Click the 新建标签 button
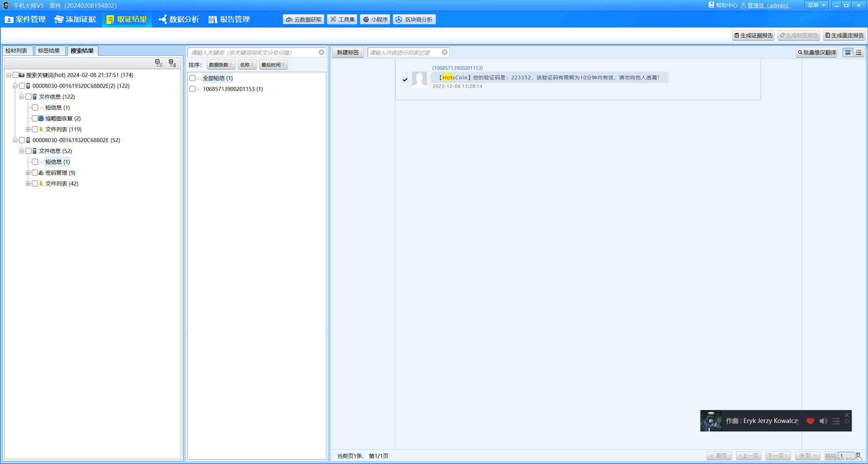The width and height of the screenshot is (868, 464). coord(348,52)
